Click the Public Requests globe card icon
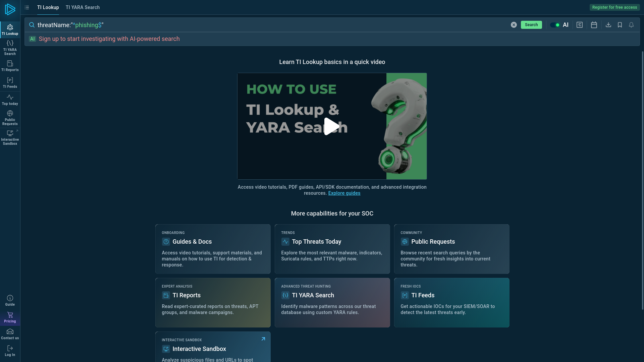 (x=405, y=242)
